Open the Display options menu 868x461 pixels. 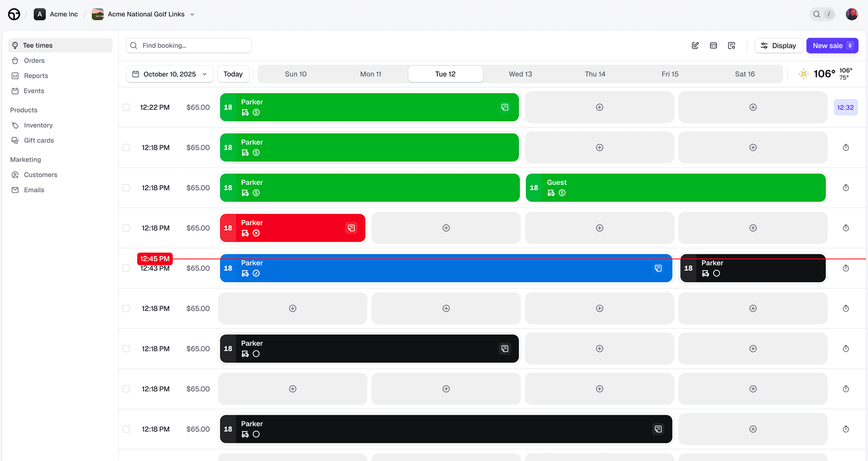(x=778, y=46)
